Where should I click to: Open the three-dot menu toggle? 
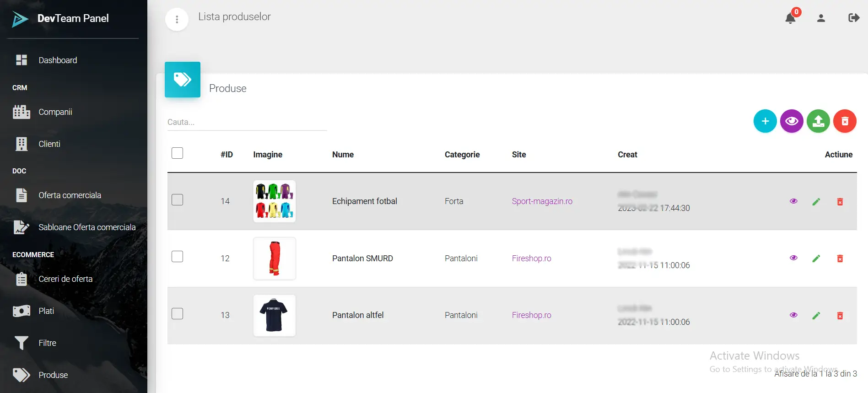point(177,20)
